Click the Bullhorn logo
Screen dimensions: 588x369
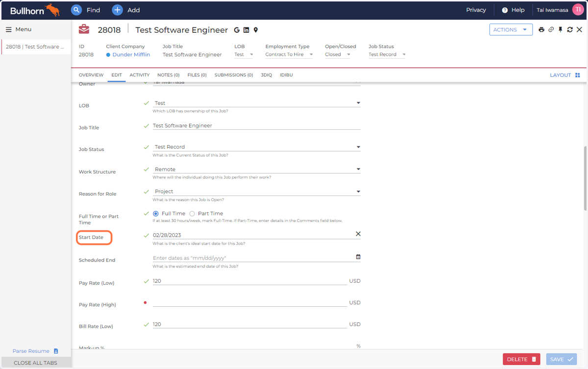(35, 10)
